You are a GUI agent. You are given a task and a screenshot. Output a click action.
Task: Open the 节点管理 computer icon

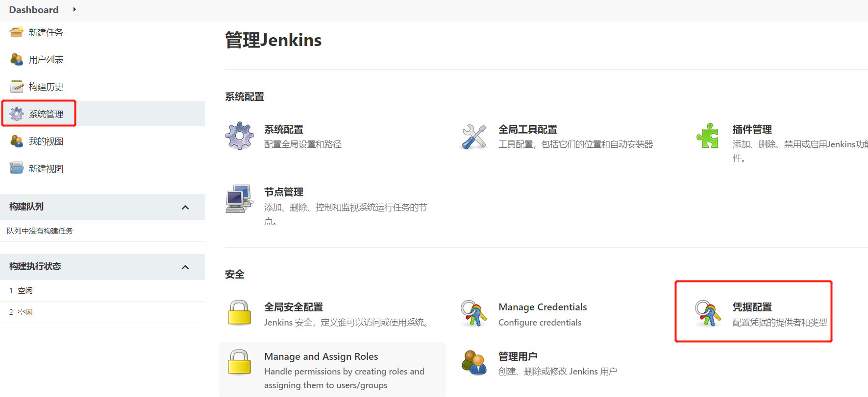pos(239,198)
